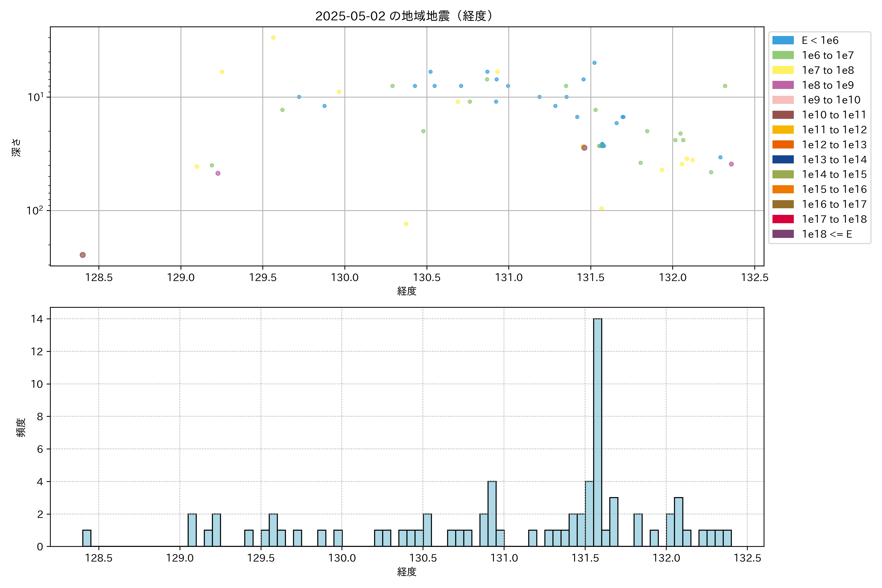Click the purple 1e8 to 1e9 swatch
The height and width of the screenshot is (588, 882).
(x=783, y=85)
